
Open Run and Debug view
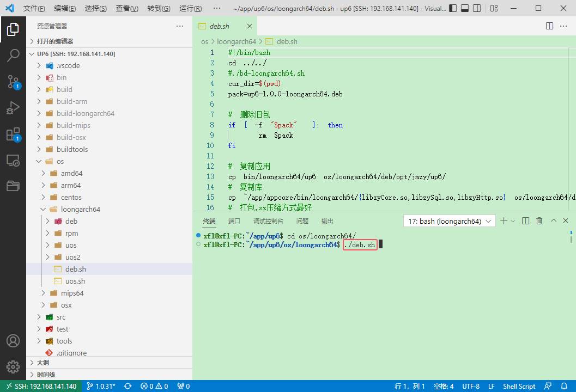point(13,108)
